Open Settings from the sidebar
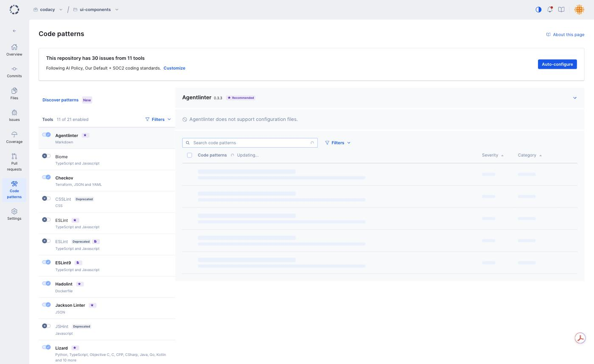 (14, 214)
